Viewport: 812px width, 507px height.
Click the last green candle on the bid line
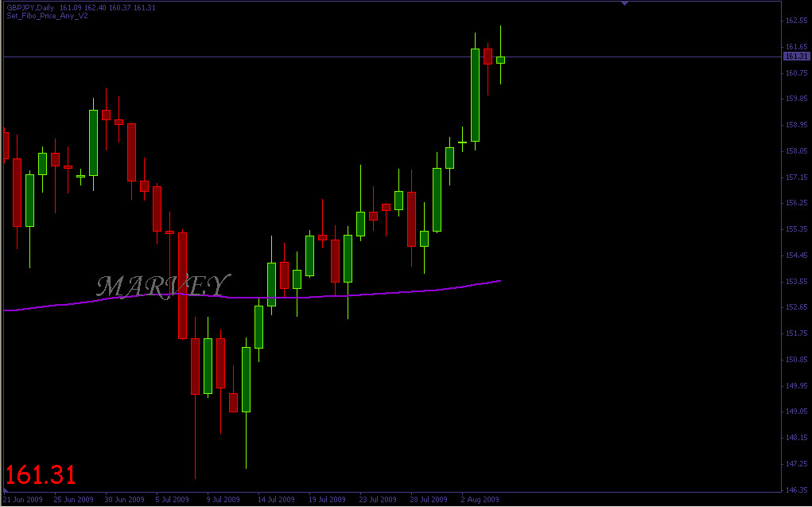[500, 60]
